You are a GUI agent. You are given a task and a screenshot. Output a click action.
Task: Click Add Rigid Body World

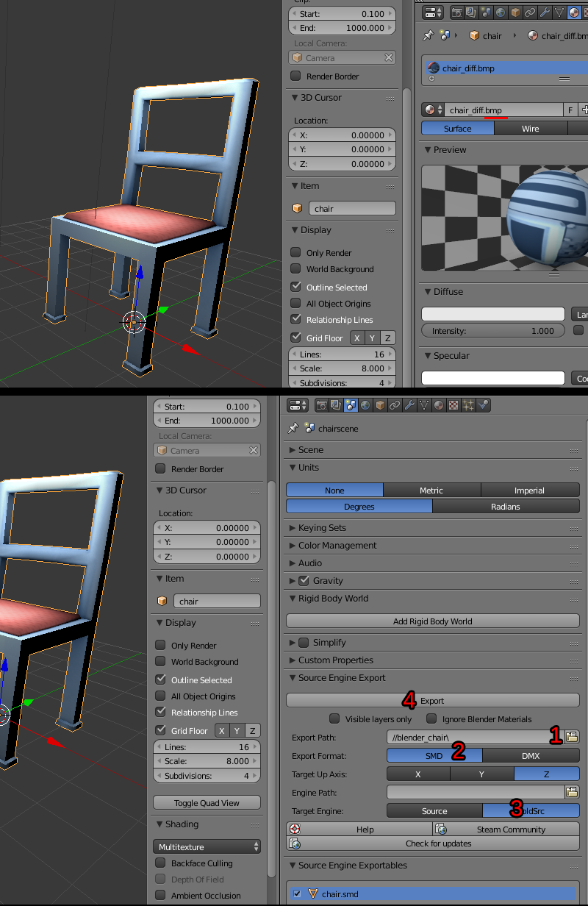point(432,621)
